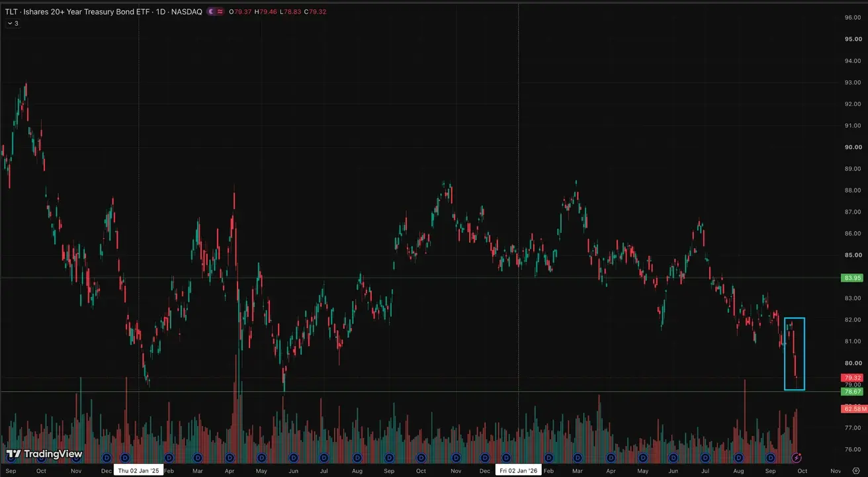The width and height of the screenshot is (868, 477).
Task: Open the dividend marker above Jul 2026
Action: pos(705,458)
